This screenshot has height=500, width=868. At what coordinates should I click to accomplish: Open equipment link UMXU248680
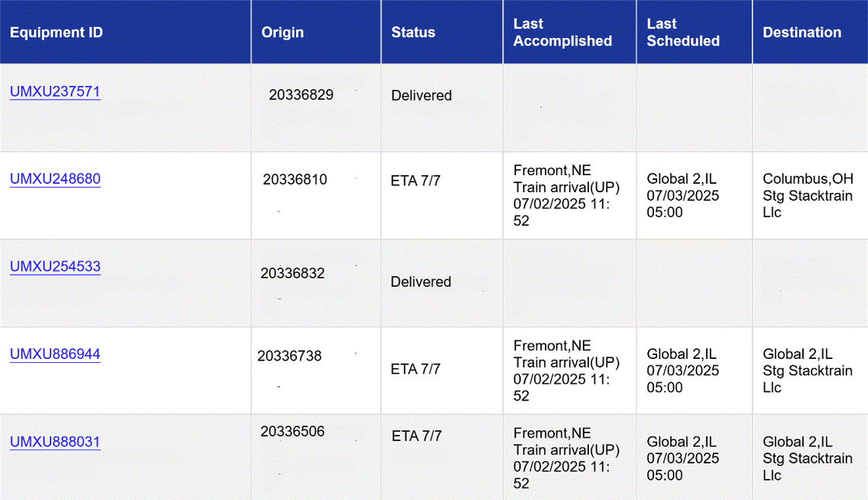coord(55,179)
